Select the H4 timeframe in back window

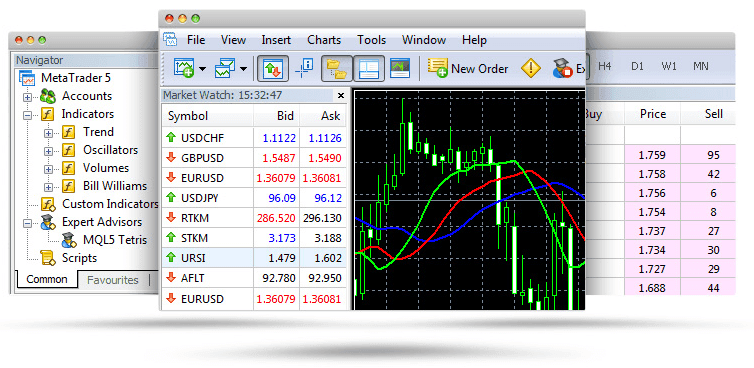[x=605, y=66]
